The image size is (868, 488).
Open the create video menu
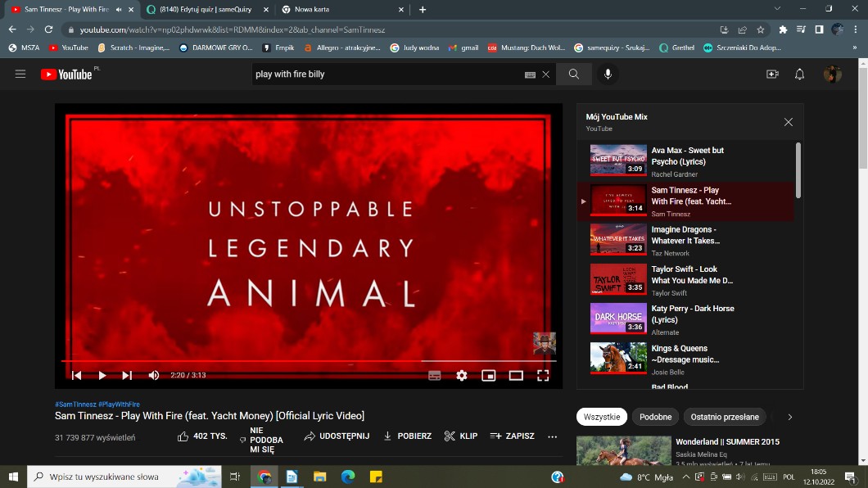point(772,75)
